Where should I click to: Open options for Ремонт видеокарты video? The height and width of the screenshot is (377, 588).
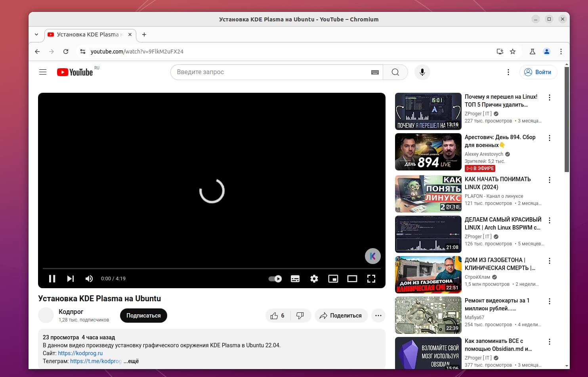[x=550, y=301]
